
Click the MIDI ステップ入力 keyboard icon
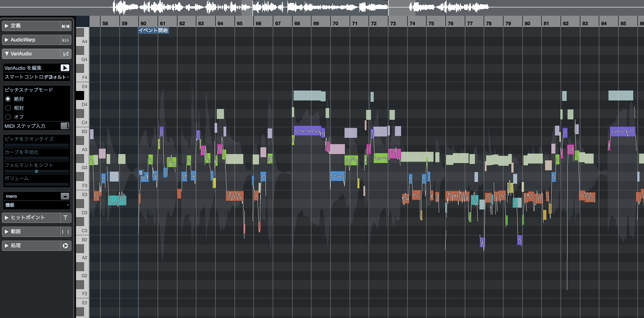coord(65,126)
